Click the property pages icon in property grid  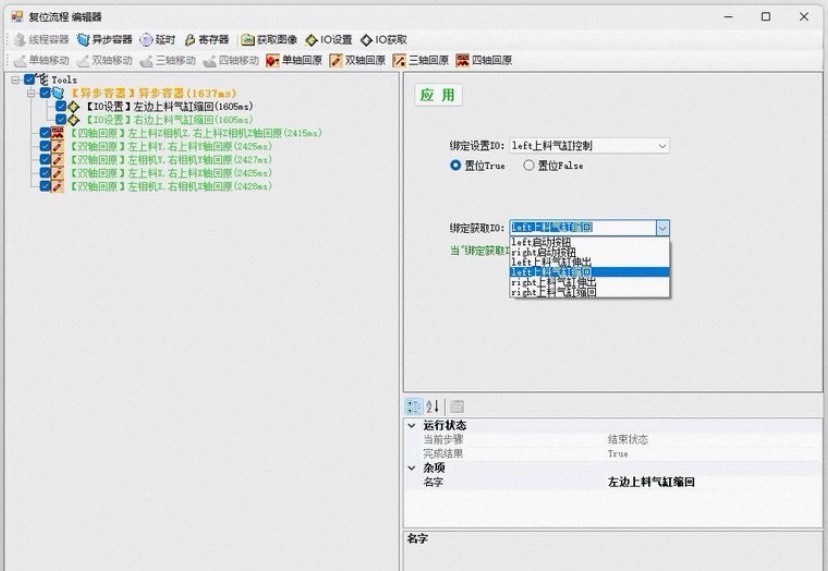pos(457,406)
